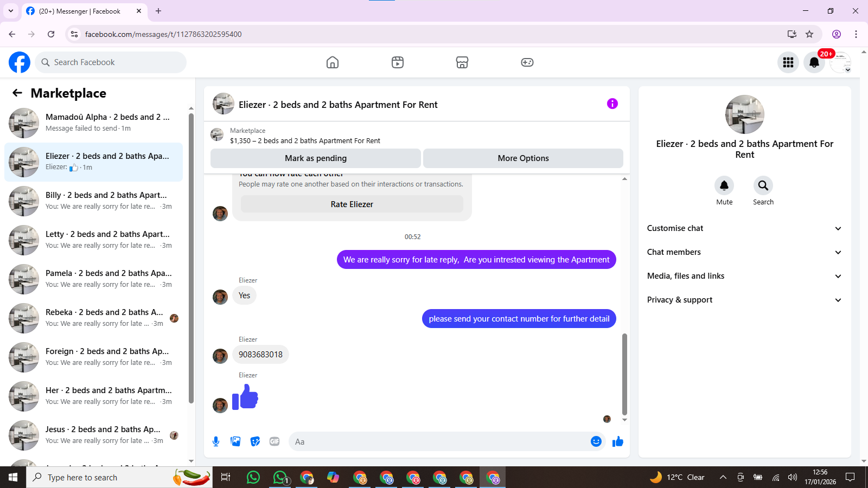Select Eliezer conversation in the list

[93, 162]
